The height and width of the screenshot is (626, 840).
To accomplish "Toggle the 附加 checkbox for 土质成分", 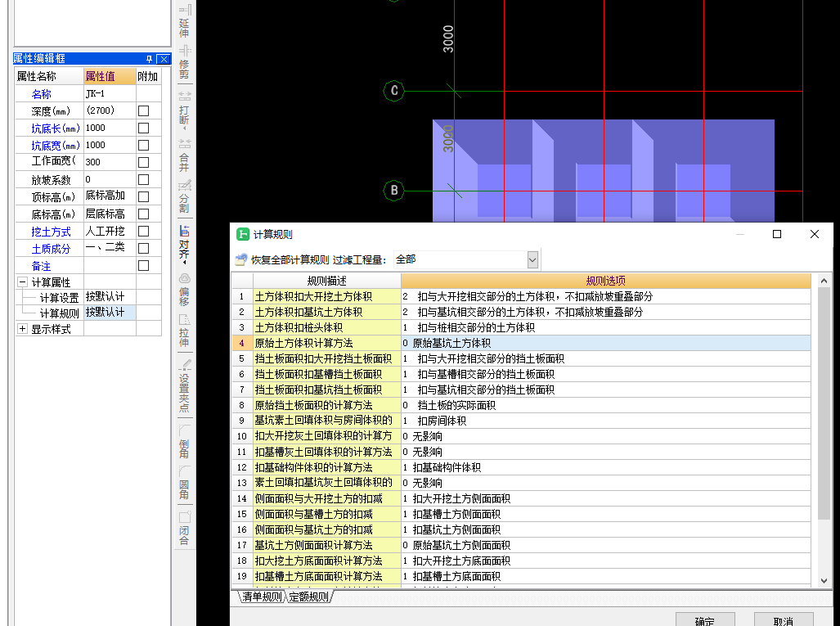I will coord(144,248).
